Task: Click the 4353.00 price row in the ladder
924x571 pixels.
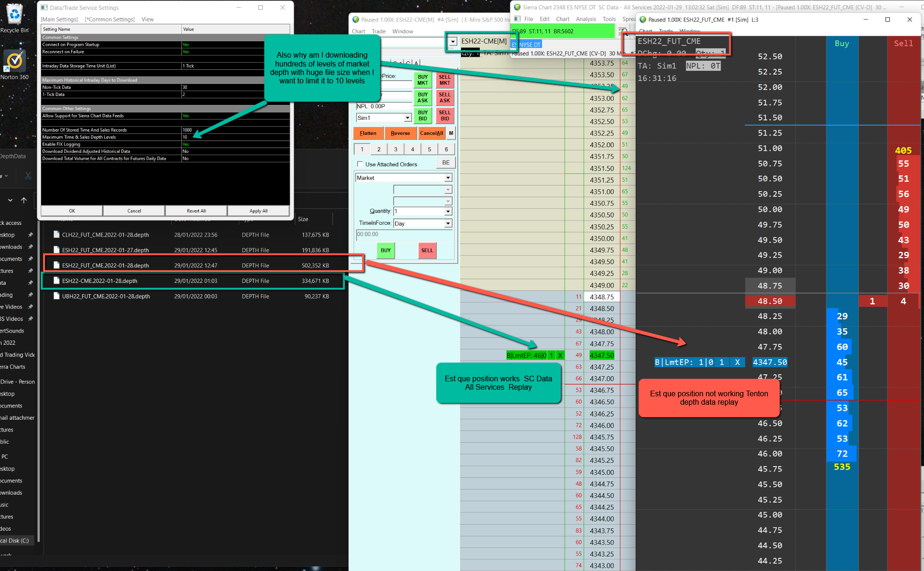Action: (602, 98)
